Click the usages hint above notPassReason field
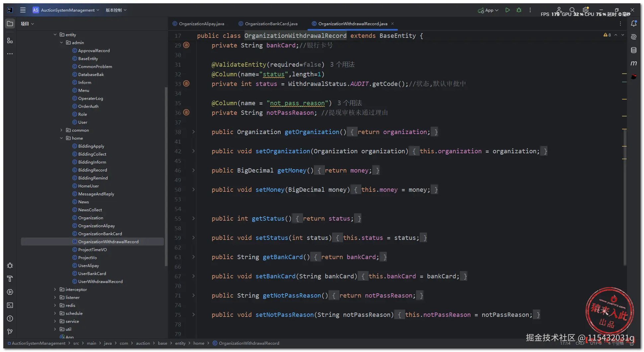 pyautogui.click(x=350, y=103)
